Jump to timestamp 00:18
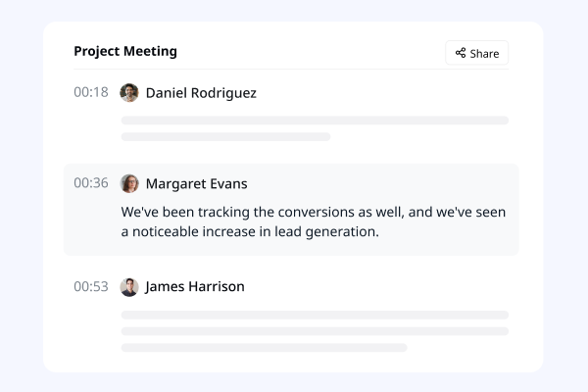Screen dimensions: 588x392 coord(91,92)
